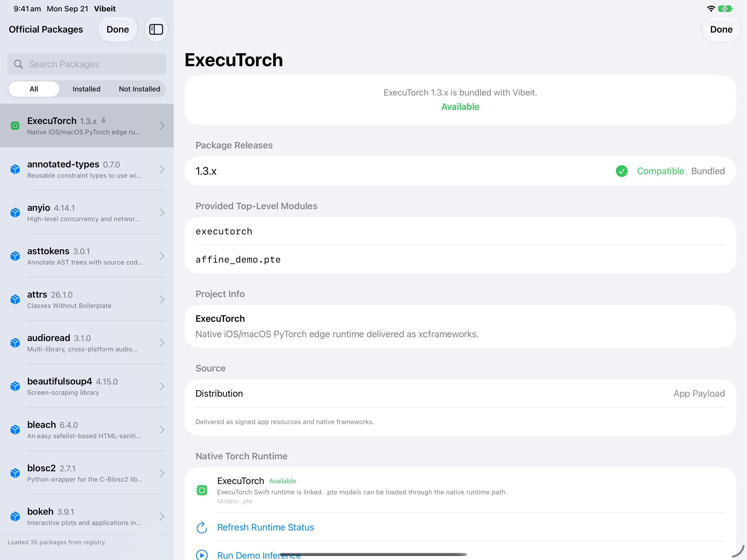Toggle the sidebar panel icon
The width and height of the screenshot is (747, 560).
click(156, 29)
